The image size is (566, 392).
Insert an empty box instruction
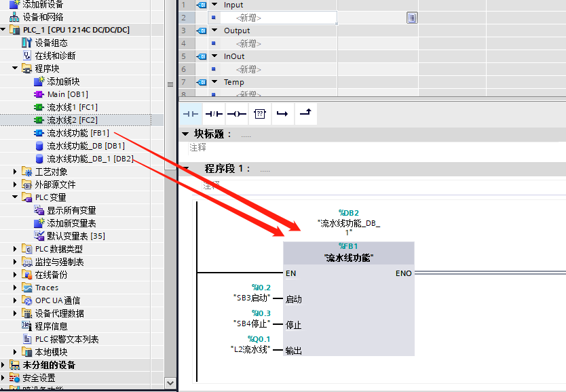click(x=259, y=114)
